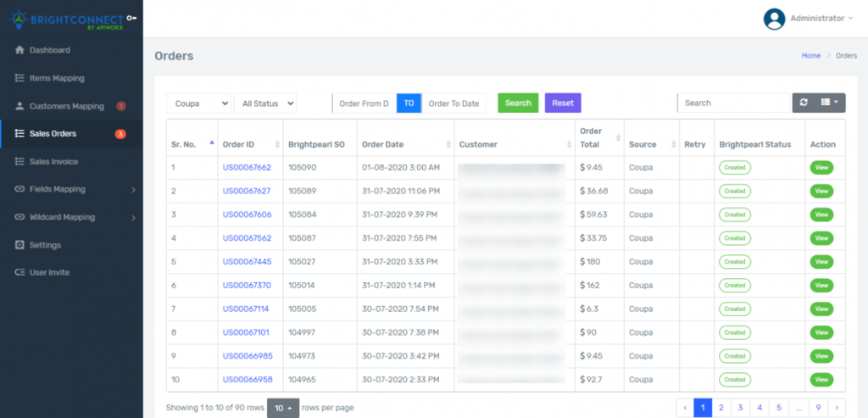Click the Order From Date field

click(364, 103)
